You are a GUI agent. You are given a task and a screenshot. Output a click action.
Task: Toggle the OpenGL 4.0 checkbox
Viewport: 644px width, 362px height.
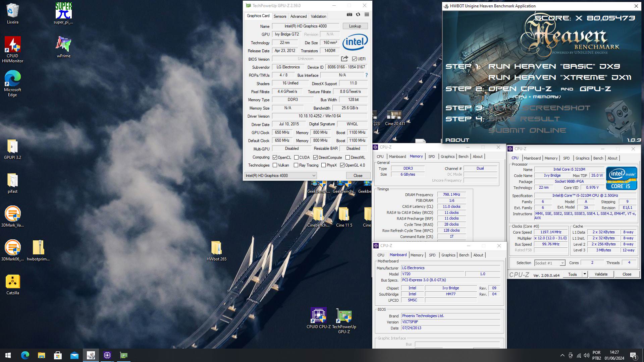pos(342,165)
